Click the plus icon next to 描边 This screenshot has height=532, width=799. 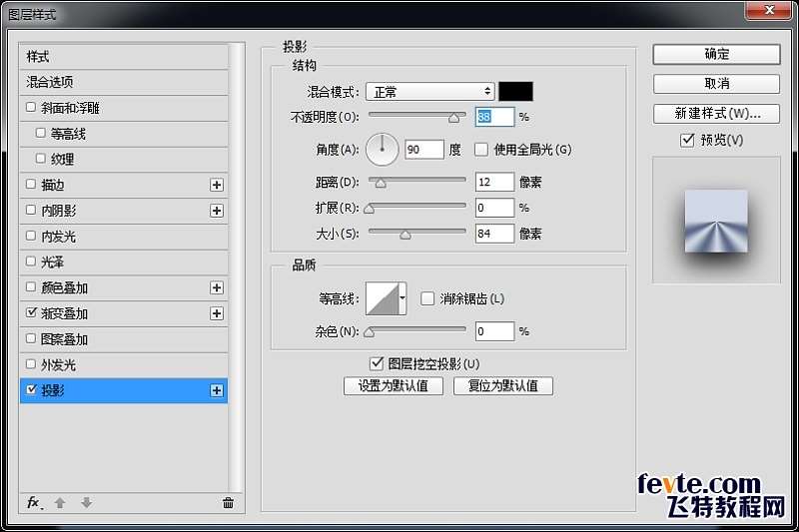[x=217, y=185]
